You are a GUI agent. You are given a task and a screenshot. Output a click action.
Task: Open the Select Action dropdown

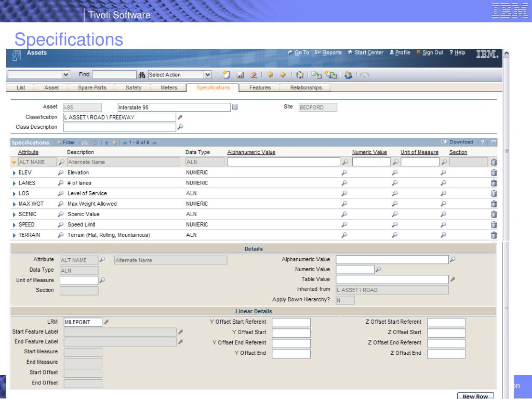(208, 75)
